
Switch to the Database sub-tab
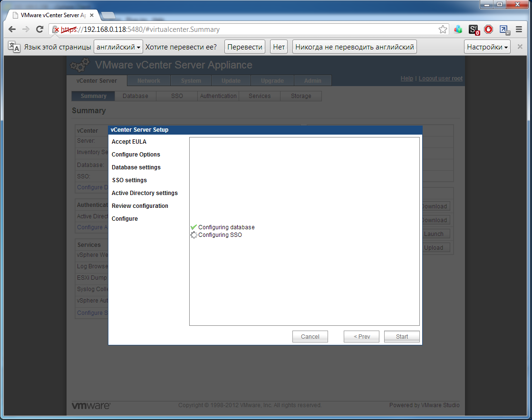pyautogui.click(x=135, y=96)
